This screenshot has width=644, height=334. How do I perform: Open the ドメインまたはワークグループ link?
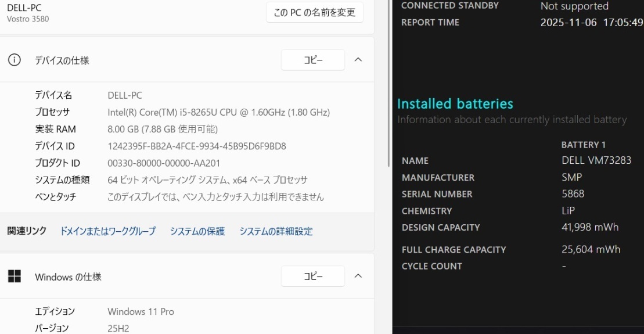coord(108,231)
